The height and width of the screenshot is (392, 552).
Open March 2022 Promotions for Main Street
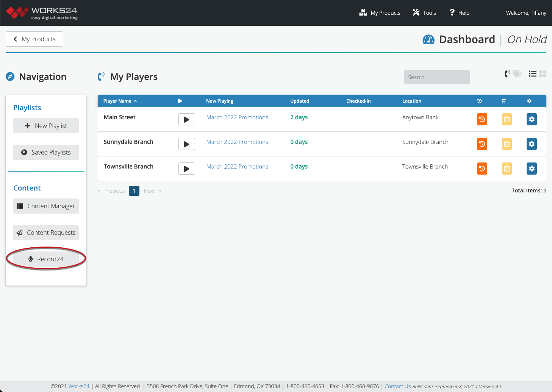(237, 117)
